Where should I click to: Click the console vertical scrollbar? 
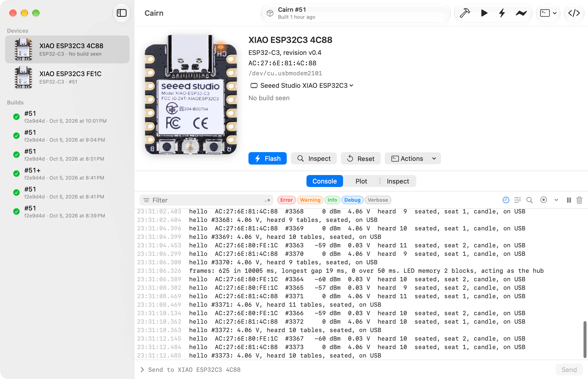coord(585,340)
